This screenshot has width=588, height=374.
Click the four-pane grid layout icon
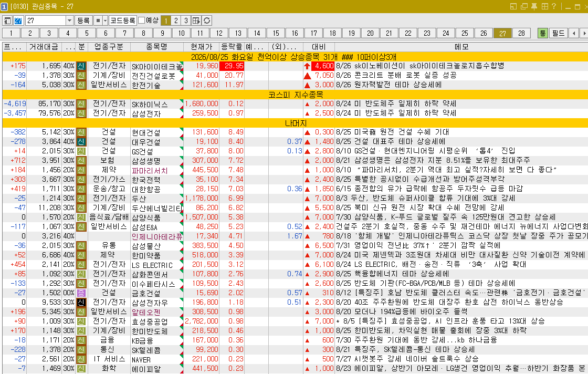pos(544,6)
